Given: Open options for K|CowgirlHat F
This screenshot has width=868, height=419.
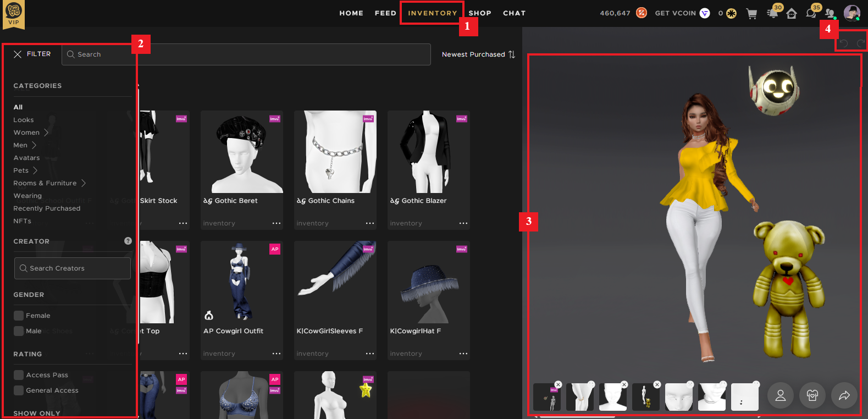Looking at the screenshot, I should point(463,354).
